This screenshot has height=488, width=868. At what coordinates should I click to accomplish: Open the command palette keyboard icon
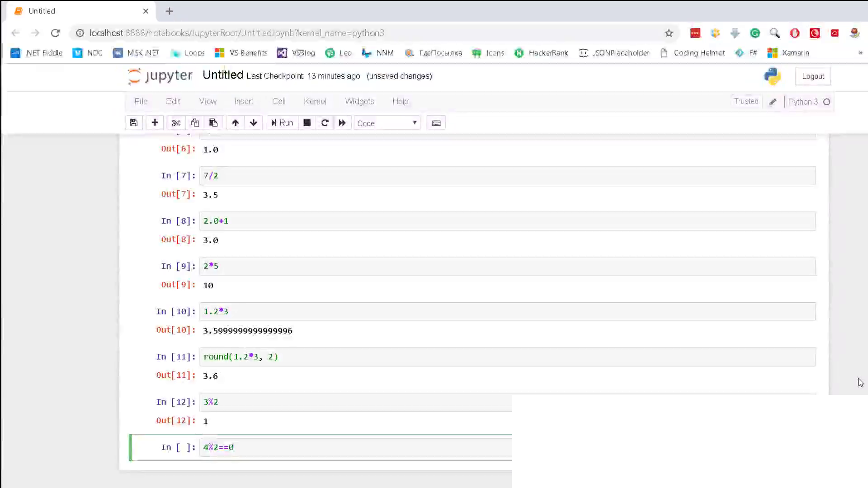(436, 123)
